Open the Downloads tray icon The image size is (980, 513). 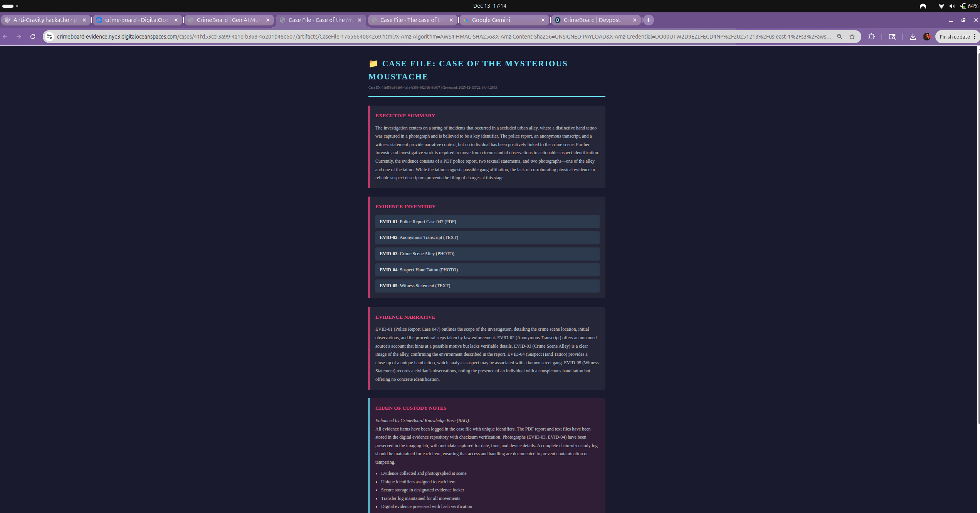913,37
